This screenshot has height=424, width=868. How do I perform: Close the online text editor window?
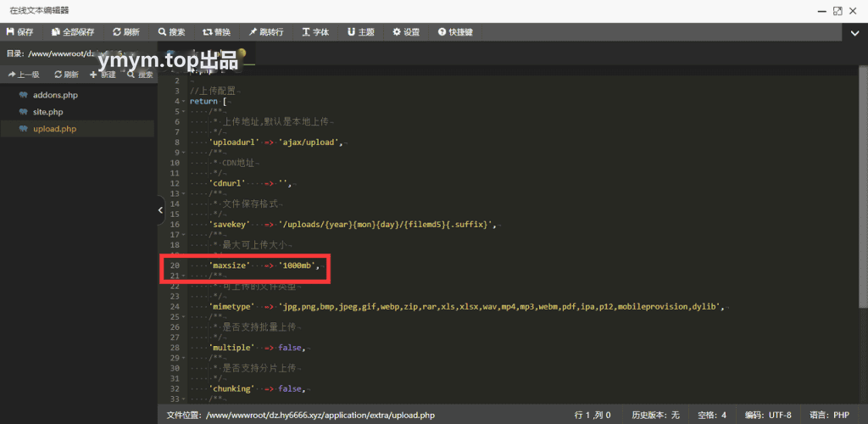(x=853, y=10)
